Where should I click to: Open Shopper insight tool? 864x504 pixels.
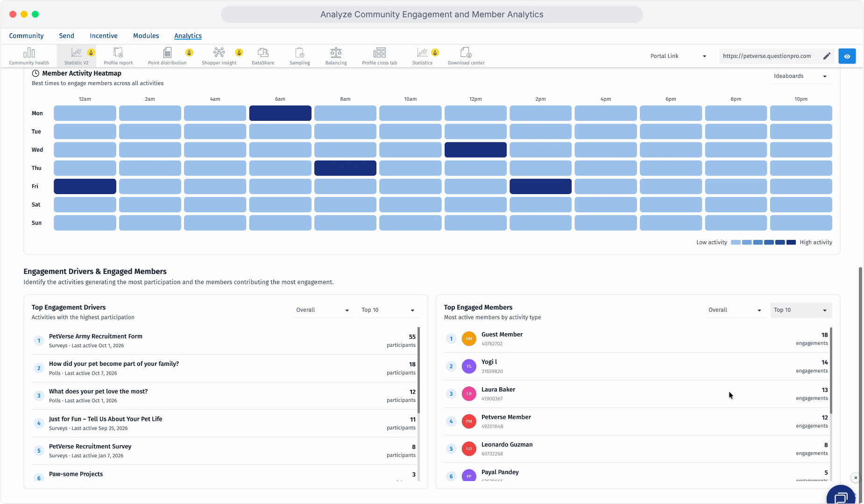coord(219,56)
